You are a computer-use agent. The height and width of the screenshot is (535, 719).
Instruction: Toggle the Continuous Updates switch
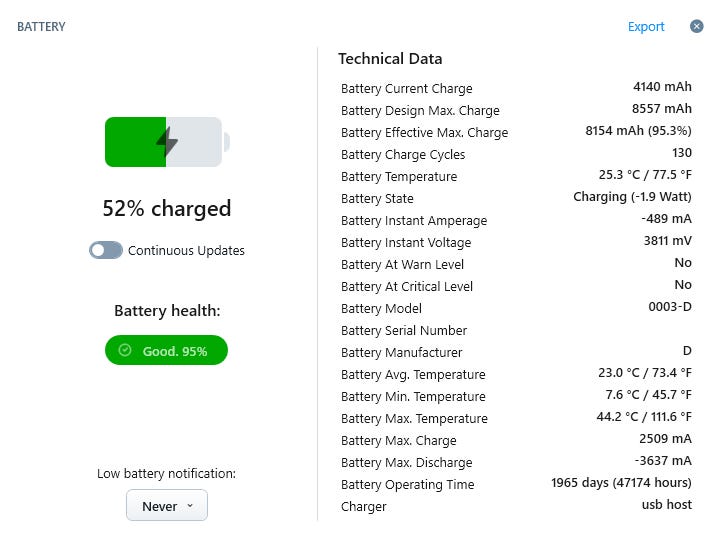[106, 250]
